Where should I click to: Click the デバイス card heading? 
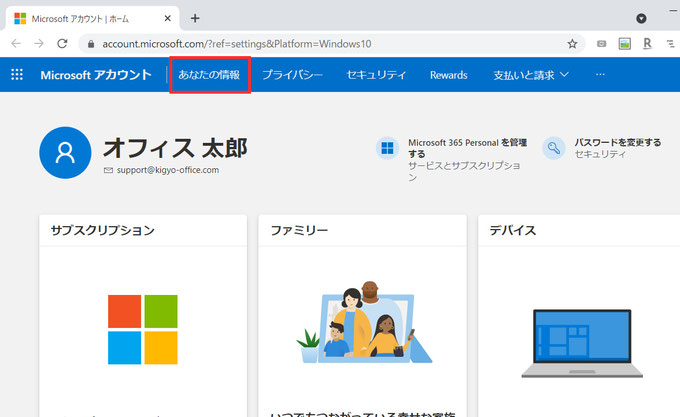(513, 230)
